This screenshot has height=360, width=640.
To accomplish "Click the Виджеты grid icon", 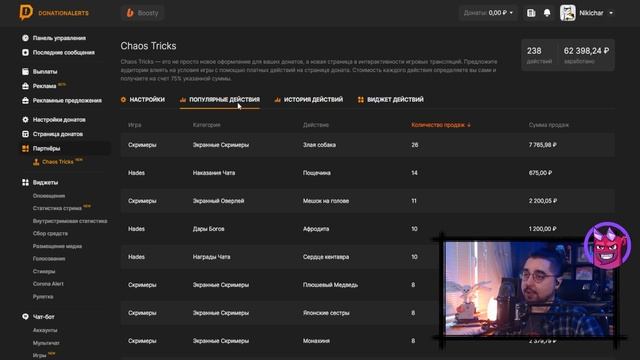I will 25,182.
